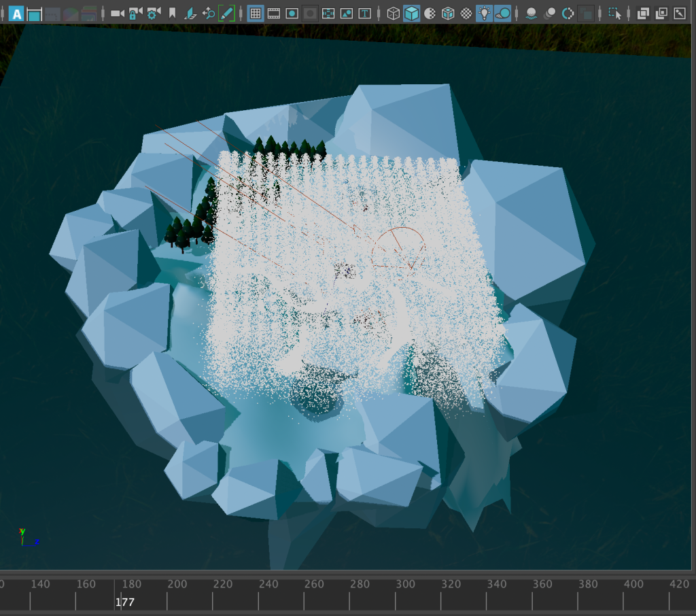Enable 2D Pan/Zoom magnifier icon
The image size is (696, 616).
(208, 14)
